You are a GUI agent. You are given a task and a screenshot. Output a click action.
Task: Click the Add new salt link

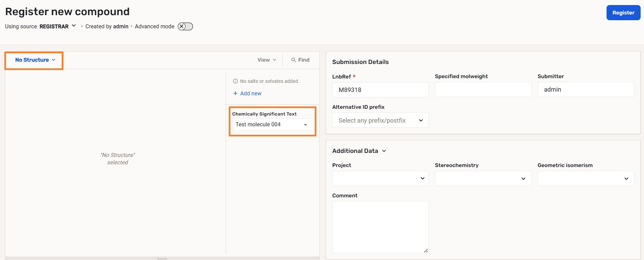(251, 93)
